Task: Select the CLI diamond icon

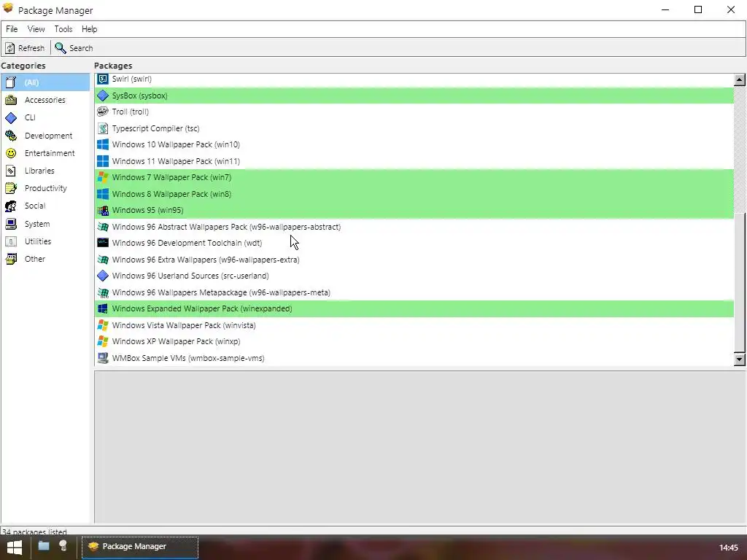Action: click(11, 117)
